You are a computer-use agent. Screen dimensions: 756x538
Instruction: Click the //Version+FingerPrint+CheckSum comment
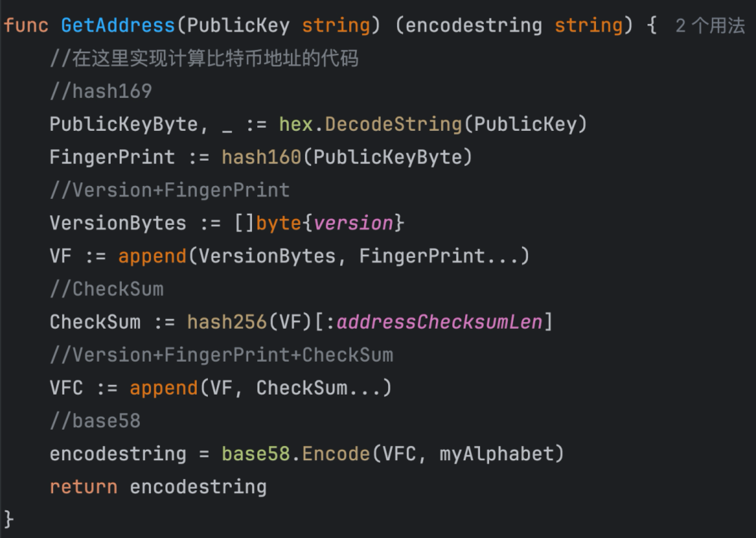click(221, 355)
